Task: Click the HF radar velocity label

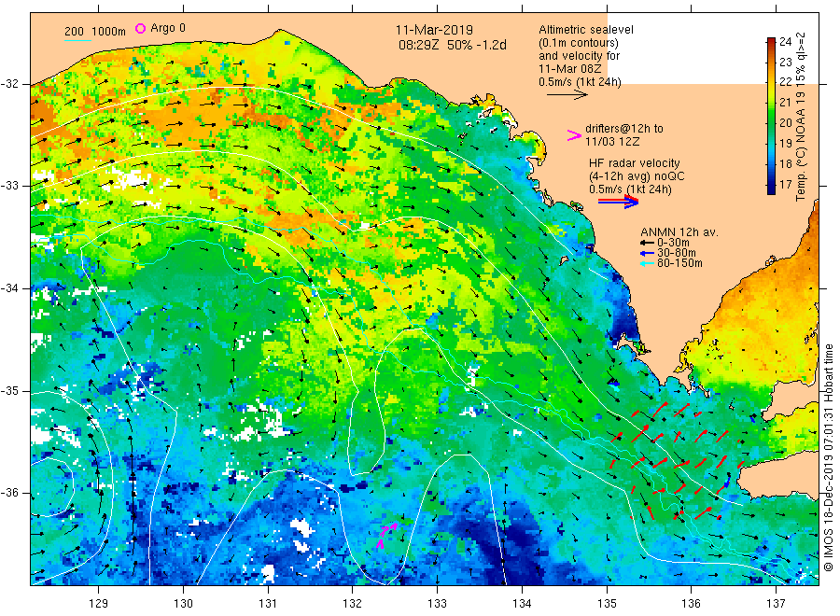Action: point(635,162)
